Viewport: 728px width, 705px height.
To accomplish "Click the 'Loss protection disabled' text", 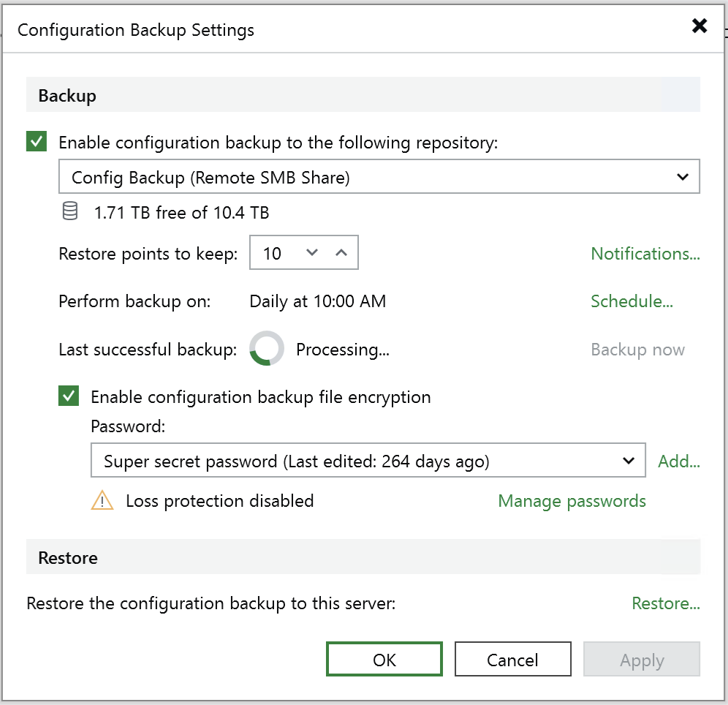I will [x=219, y=501].
